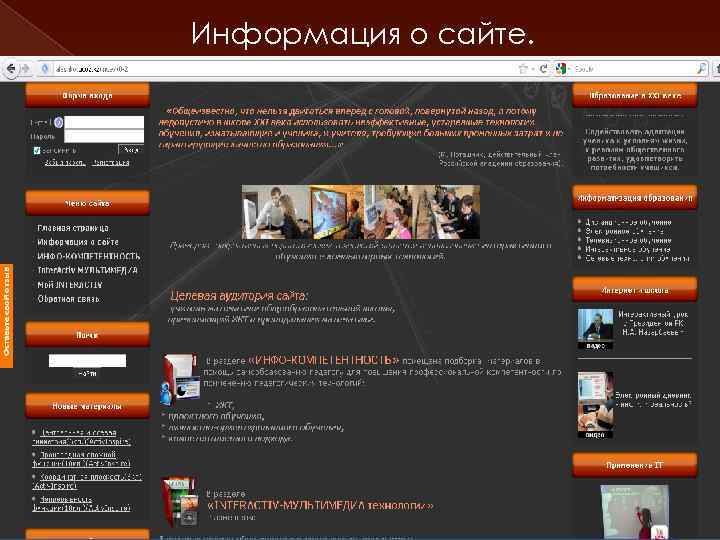720x540 pixels.
Task: Click the Целевая аудитория сайта heading
Action: point(239,295)
